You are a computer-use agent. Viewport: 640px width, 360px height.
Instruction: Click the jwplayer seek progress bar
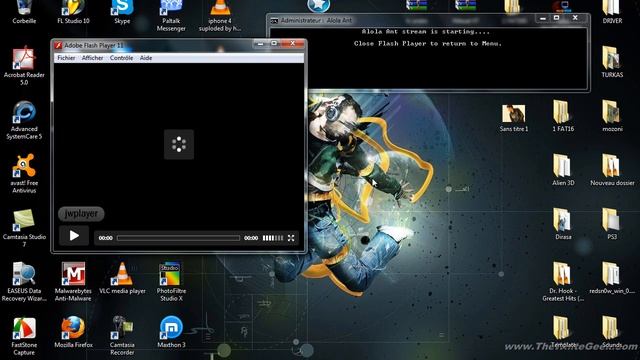(x=178, y=238)
